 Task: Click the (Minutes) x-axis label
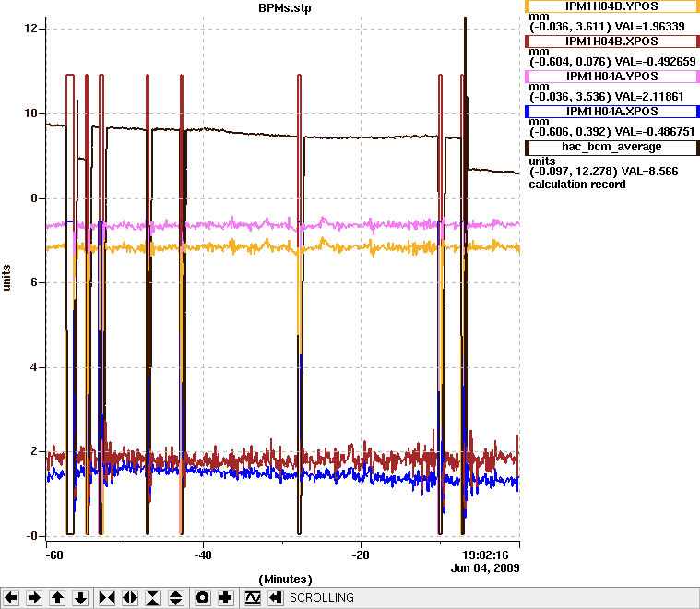(285, 579)
